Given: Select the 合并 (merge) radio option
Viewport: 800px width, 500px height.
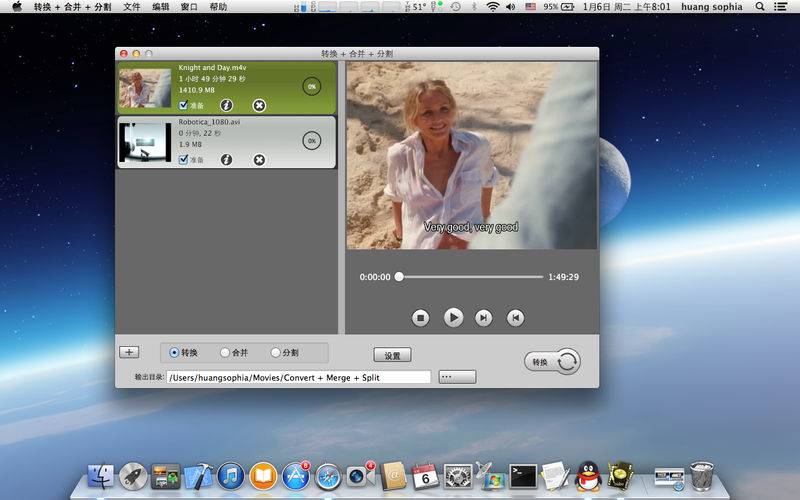Looking at the screenshot, I should [x=225, y=352].
